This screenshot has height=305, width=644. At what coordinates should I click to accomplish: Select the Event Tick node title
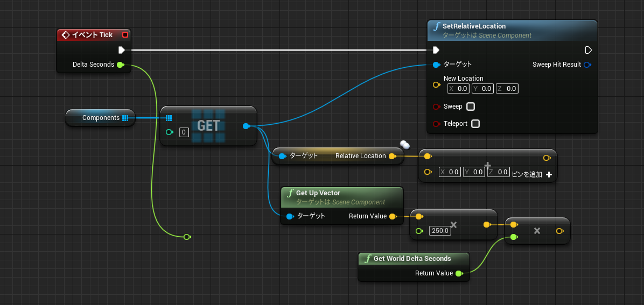[x=93, y=35]
